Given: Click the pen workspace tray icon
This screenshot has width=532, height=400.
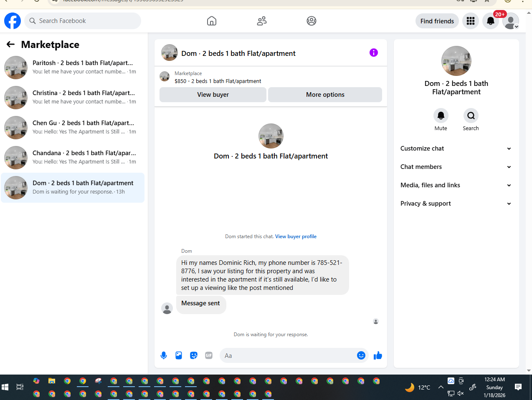Looking at the screenshot, I should pyautogui.click(x=473, y=387).
